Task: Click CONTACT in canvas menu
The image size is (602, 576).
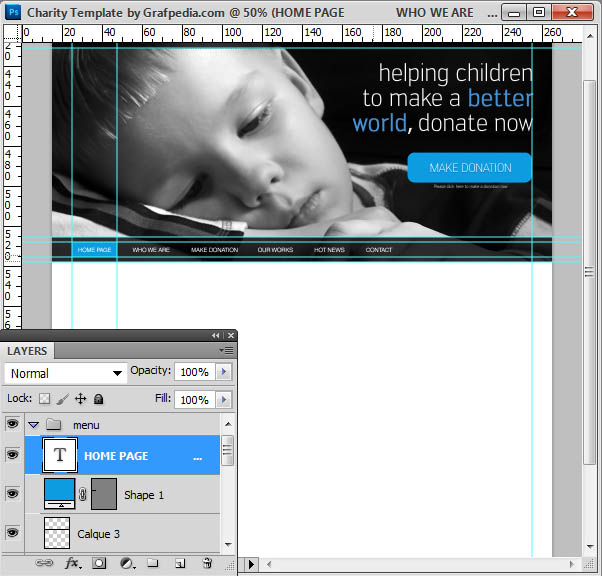Action: [379, 250]
